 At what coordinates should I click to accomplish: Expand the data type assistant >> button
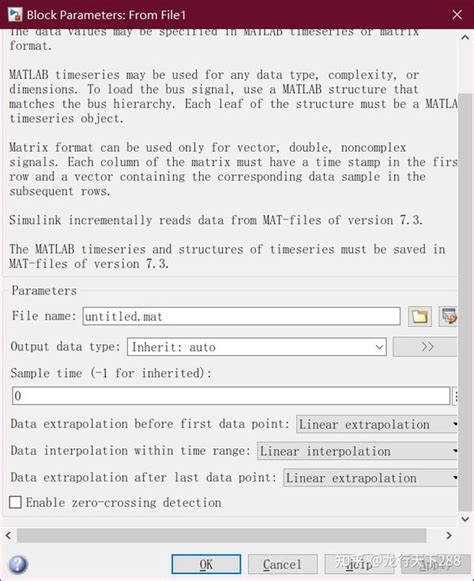(425, 347)
